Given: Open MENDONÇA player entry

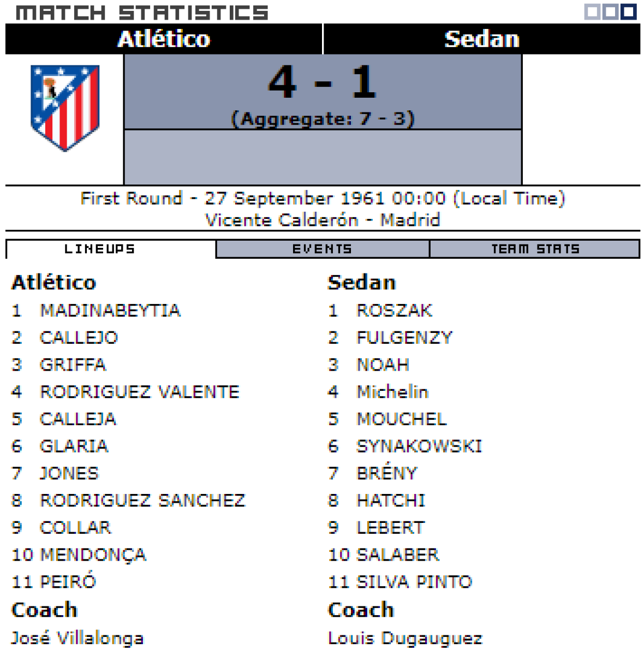Looking at the screenshot, I should [93, 555].
